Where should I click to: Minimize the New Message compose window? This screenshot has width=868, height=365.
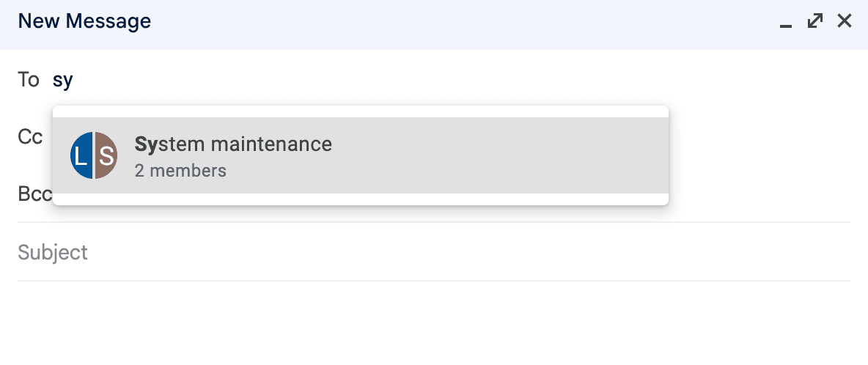point(786,23)
